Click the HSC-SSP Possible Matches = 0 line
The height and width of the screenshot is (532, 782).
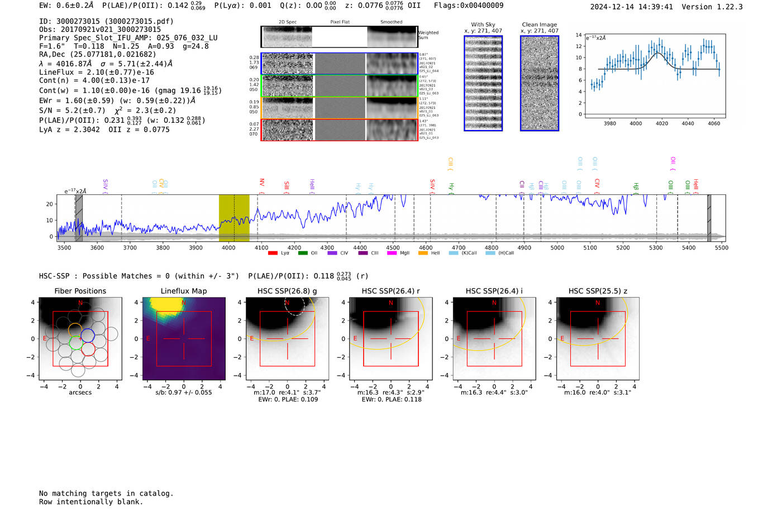click(139, 276)
